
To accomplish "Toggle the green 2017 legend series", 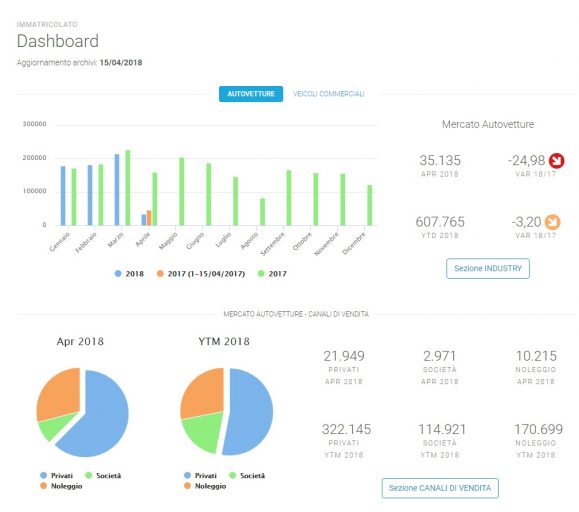I will coord(272,274).
